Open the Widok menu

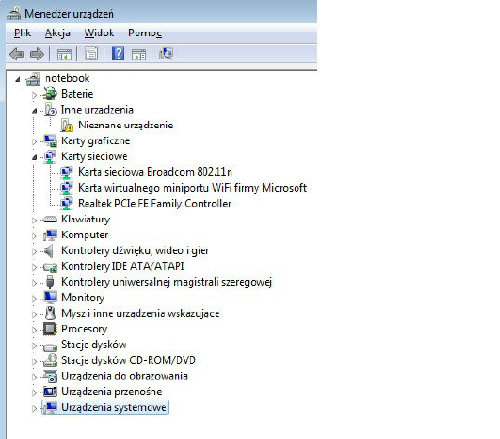click(x=99, y=33)
